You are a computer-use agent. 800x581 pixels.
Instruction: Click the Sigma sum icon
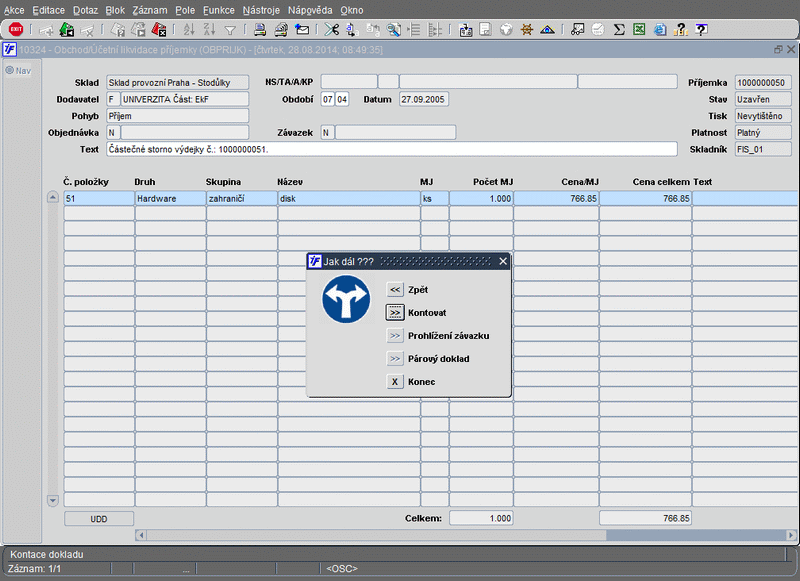coord(619,29)
